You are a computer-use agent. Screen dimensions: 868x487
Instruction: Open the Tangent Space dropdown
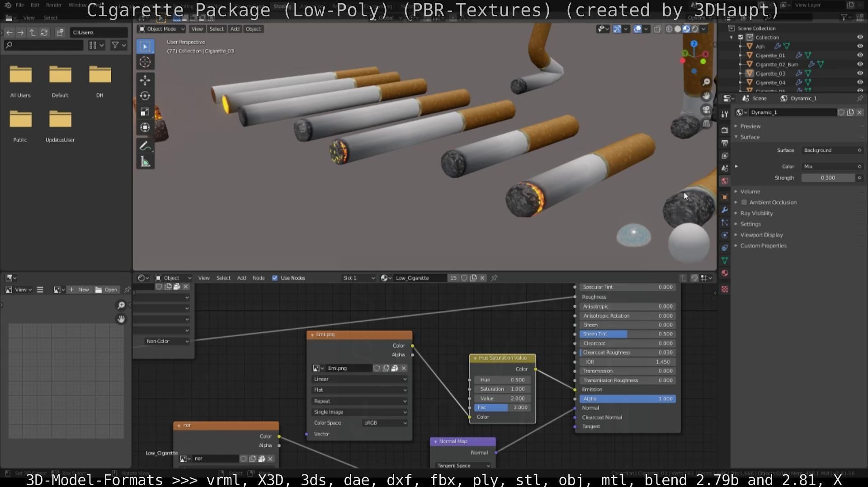pos(463,466)
